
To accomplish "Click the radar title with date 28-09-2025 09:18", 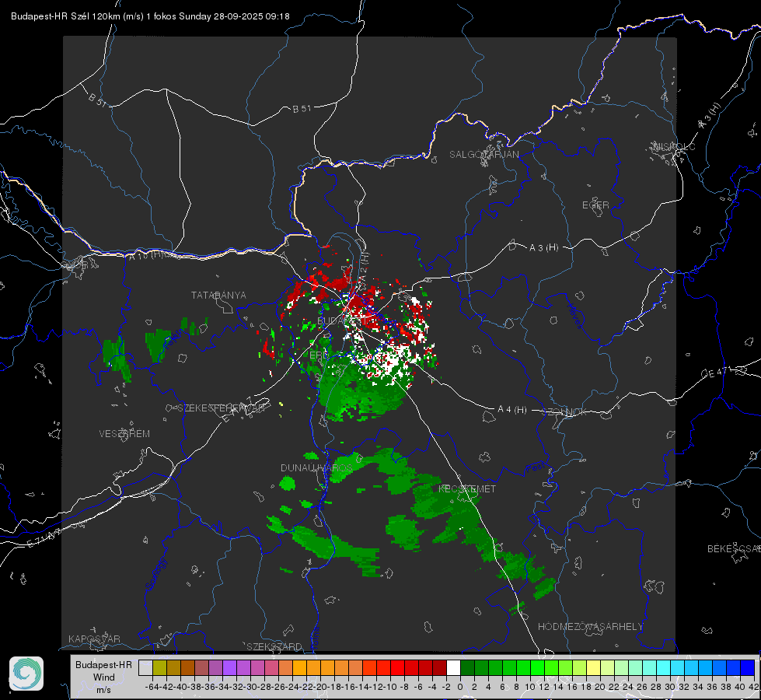I will pos(150,16).
